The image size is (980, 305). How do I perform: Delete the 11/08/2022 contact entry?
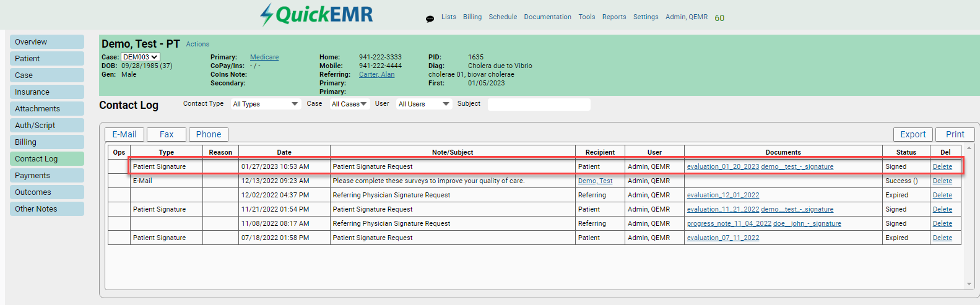pos(942,223)
